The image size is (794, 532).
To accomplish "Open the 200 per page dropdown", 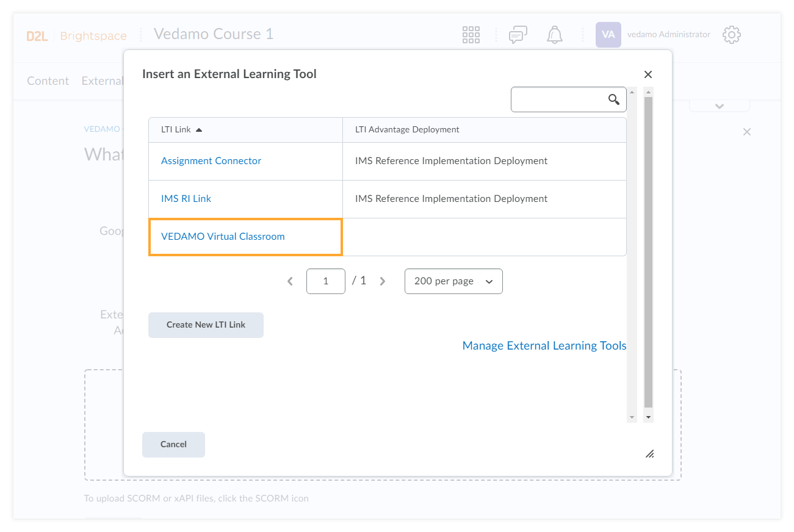I will coord(453,281).
